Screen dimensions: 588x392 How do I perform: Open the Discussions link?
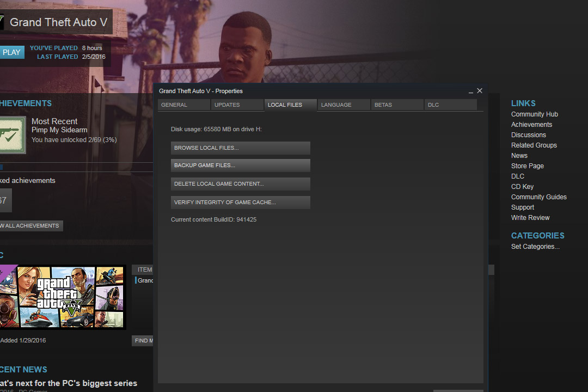tap(528, 134)
